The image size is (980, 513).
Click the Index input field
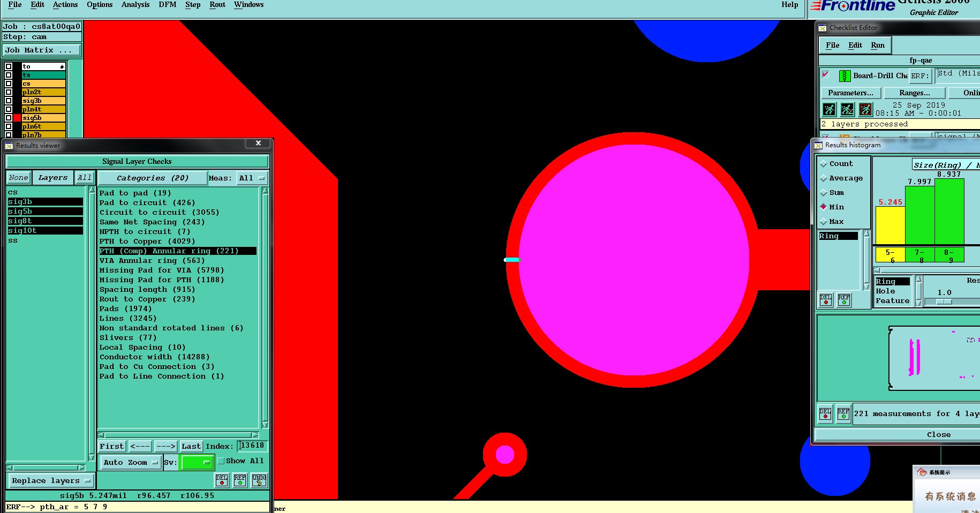252,446
